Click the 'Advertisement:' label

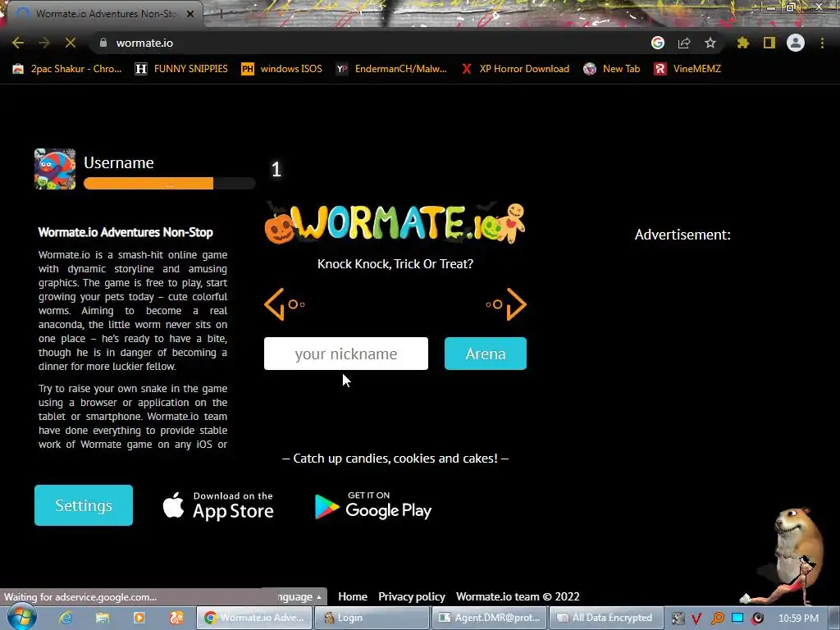point(682,235)
